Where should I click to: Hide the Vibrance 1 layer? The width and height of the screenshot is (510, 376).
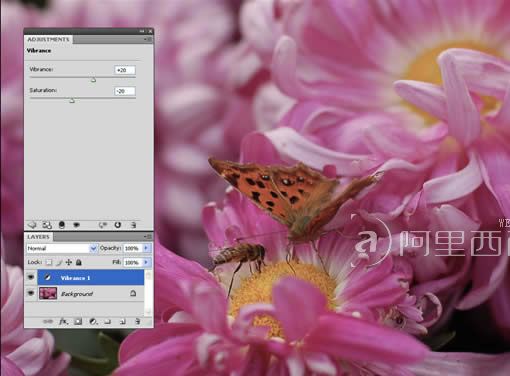[x=31, y=277]
